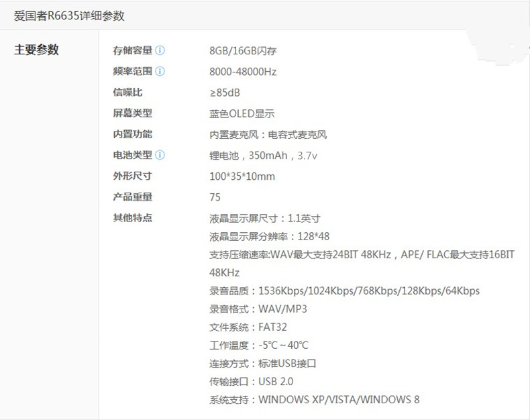This screenshot has width=530, height=420.
Task: Click the 产品重量 label
Action: pos(133,197)
